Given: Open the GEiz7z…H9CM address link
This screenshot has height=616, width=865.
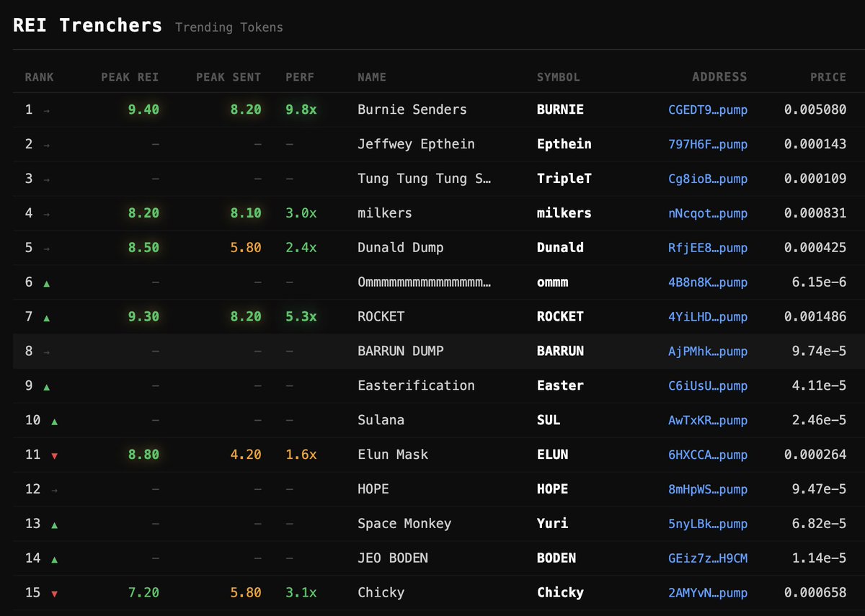Looking at the screenshot, I should 708,559.
